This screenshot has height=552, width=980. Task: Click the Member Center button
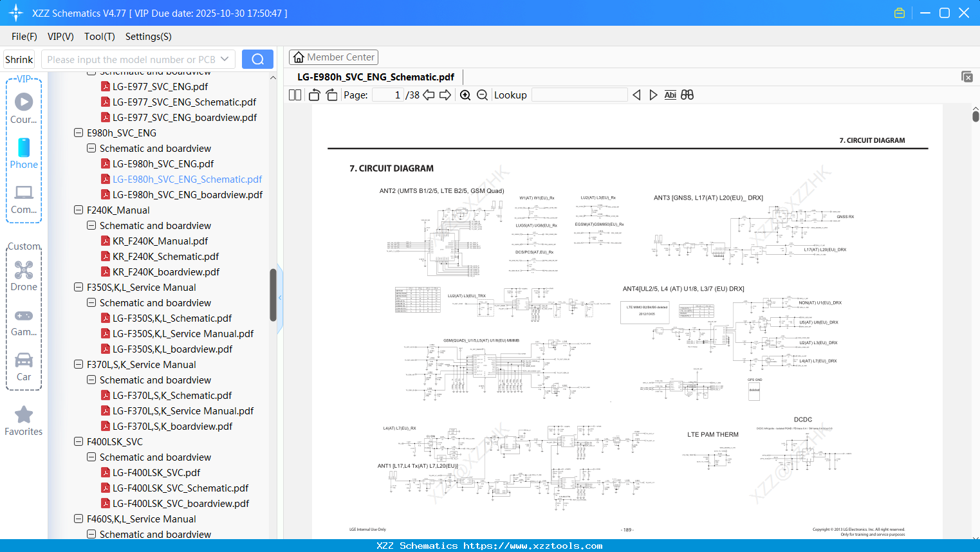[x=333, y=57]
